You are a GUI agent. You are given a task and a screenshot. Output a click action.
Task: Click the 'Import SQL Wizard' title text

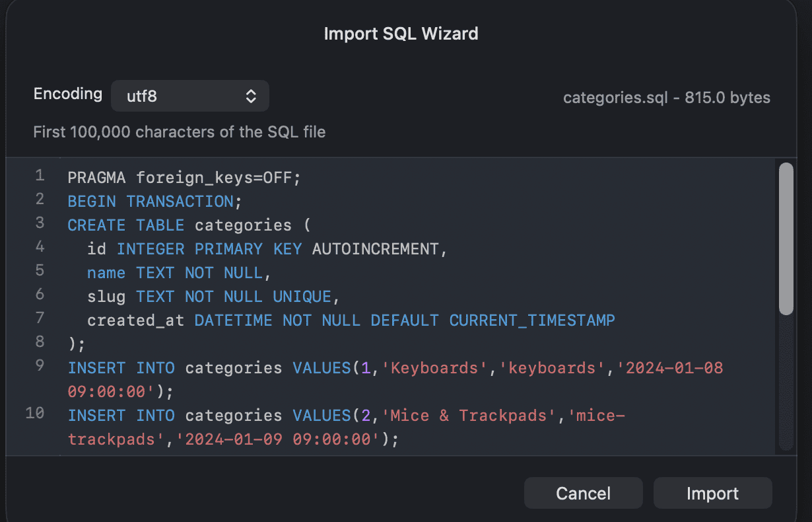pos(401,34)
